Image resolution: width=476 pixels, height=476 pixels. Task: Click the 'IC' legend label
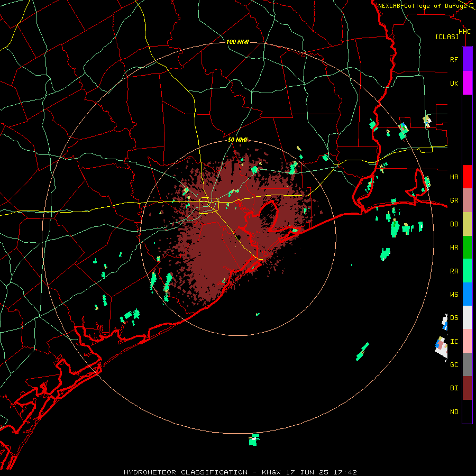click(x=454, y=342)
